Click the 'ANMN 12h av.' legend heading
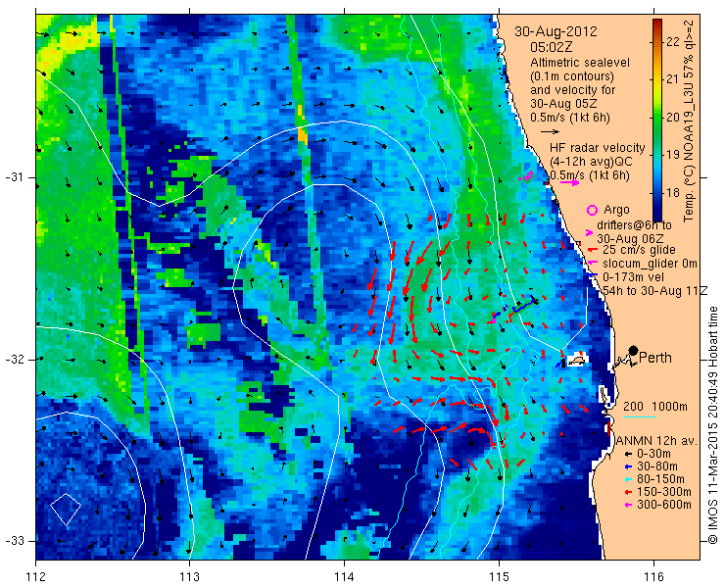The height and width of the screenshot is (588, 725). click(657, 441)
